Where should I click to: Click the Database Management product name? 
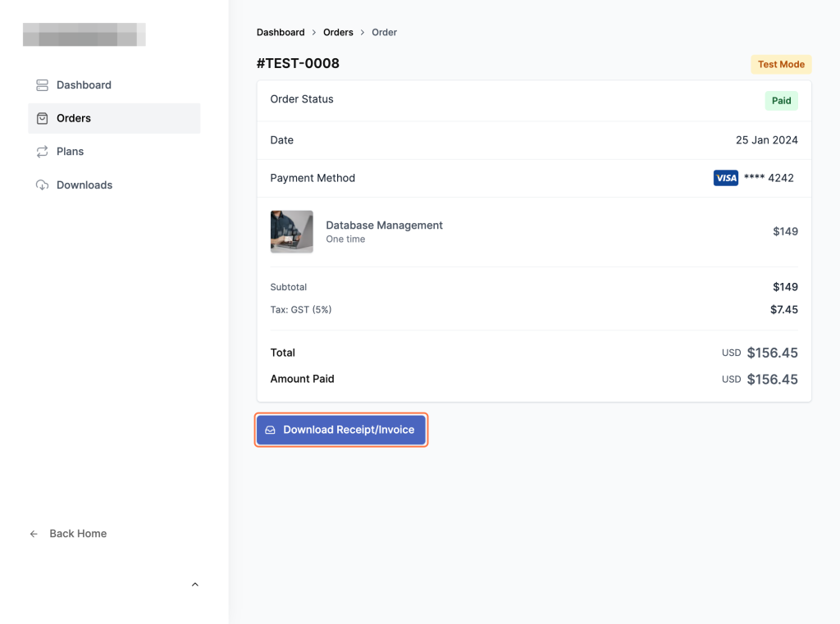[x=384, y=225]
